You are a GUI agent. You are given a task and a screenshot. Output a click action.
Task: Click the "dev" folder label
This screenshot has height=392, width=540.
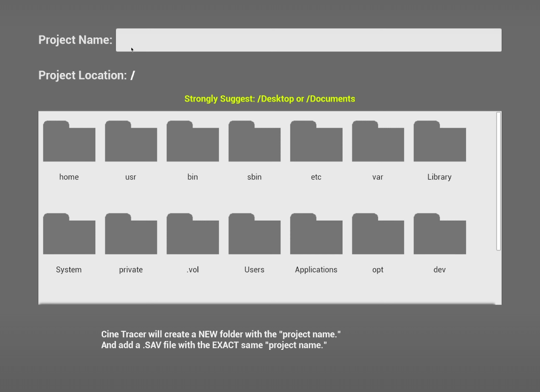[x=440, y=269]
